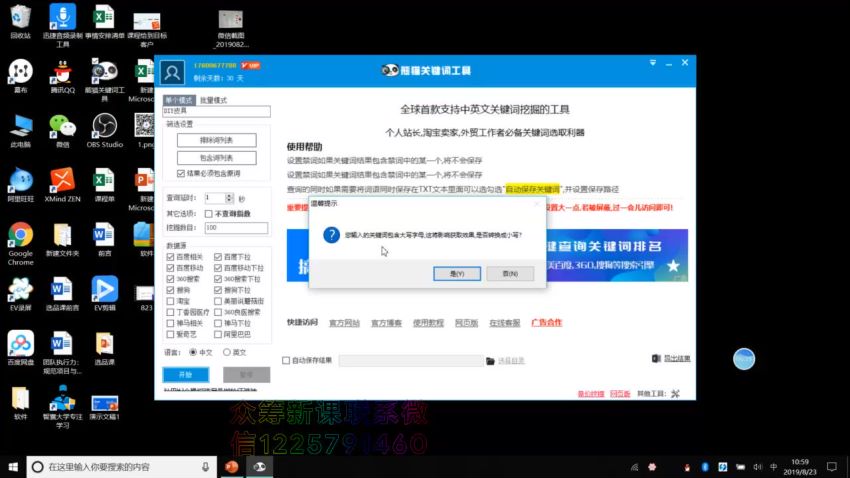Open EV录屏 desktop icon
This screenshot has height=478, width=850.
21,294
